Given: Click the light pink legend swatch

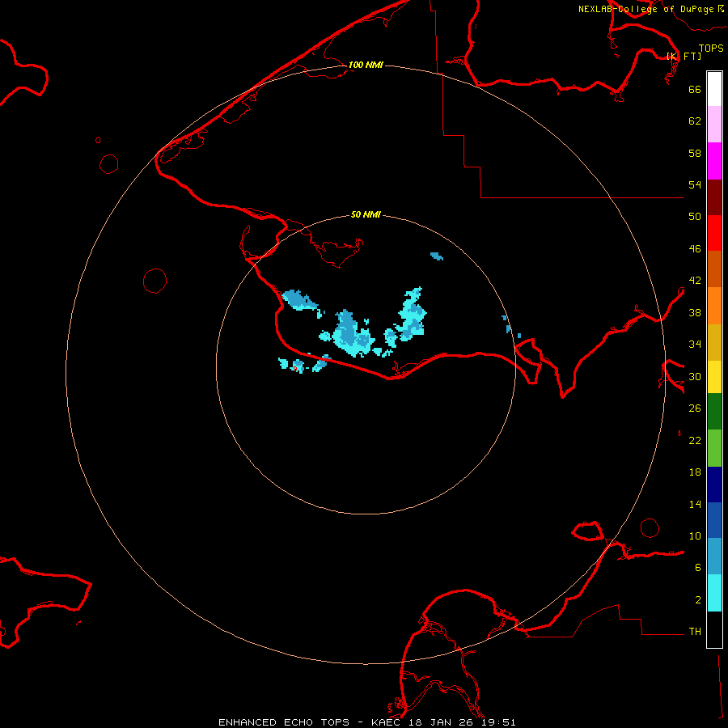Looking at the screenshot, I should tap(714, 125).
